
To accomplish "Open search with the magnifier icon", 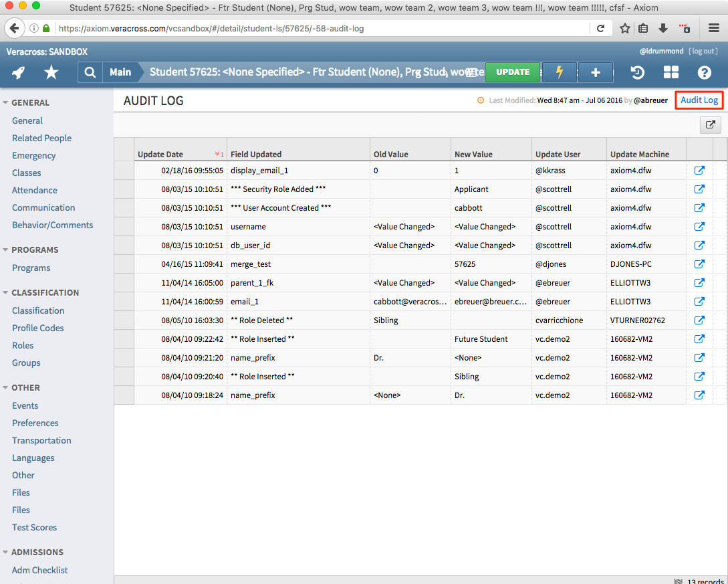I will (90, 72).
